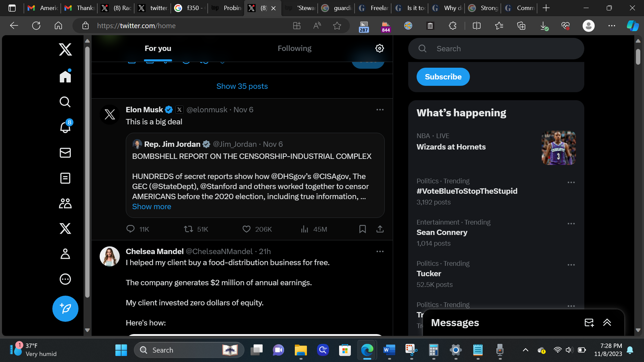Open Communities icon in sidebar
Image resolution: width=644 pixels, height=362 pixels.
[x=65, y=203]
